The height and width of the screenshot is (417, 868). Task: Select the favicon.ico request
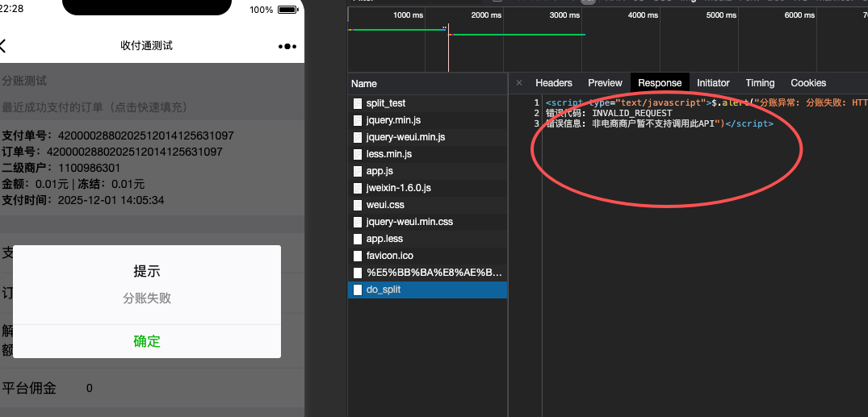tap(427, 256)
